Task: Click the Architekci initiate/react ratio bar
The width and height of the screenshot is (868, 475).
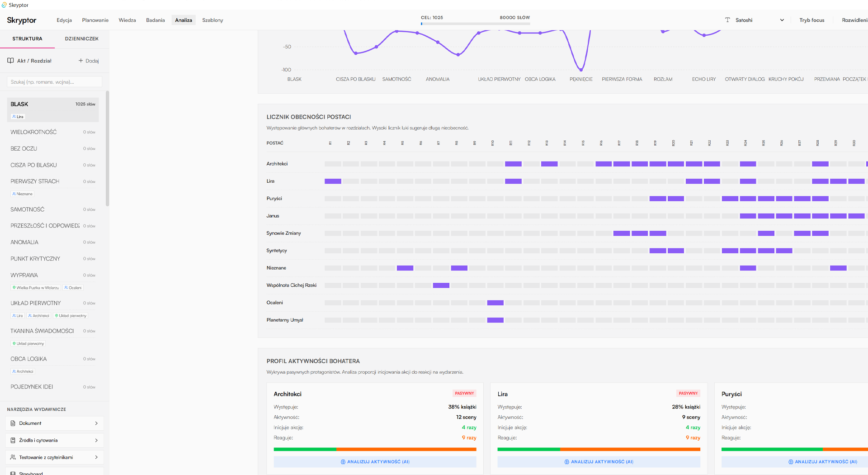Action: (375, 449)
